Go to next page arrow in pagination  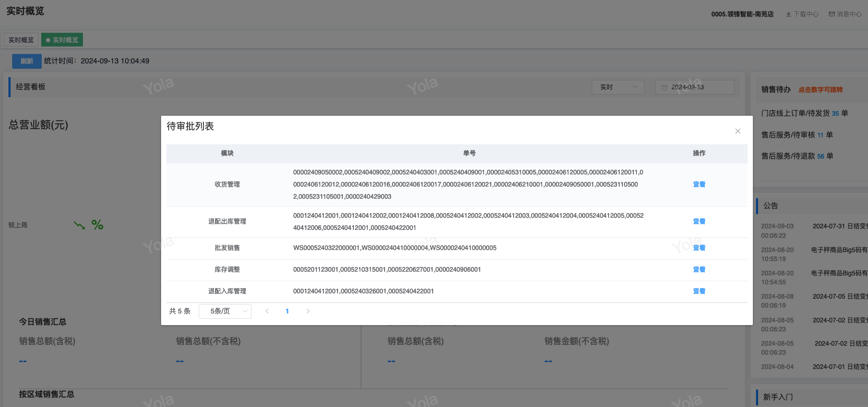308,311
